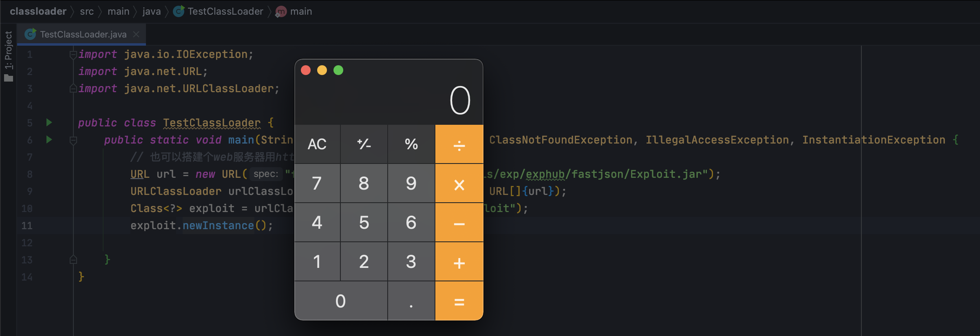Screen dimensions: 980x336
Task: Collapse the import block fold marker
Action: tap(73, 54)
